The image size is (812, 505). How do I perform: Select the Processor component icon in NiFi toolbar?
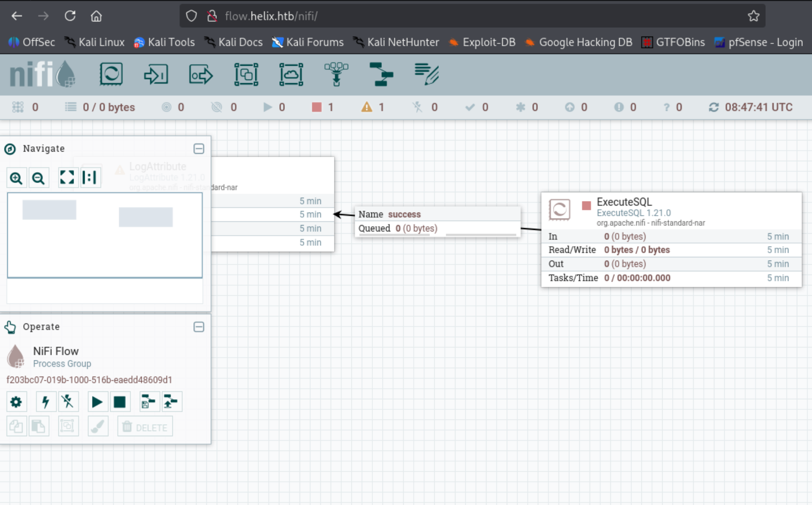click(111, 74)
